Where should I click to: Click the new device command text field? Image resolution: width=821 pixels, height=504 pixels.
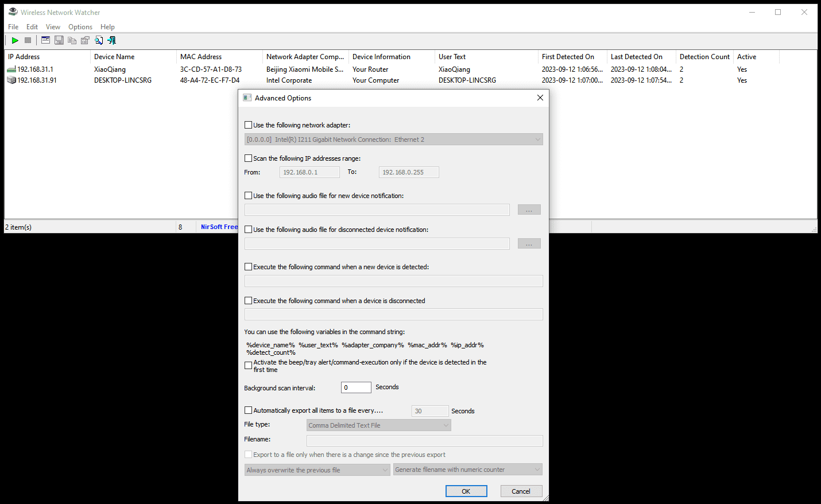394,281
